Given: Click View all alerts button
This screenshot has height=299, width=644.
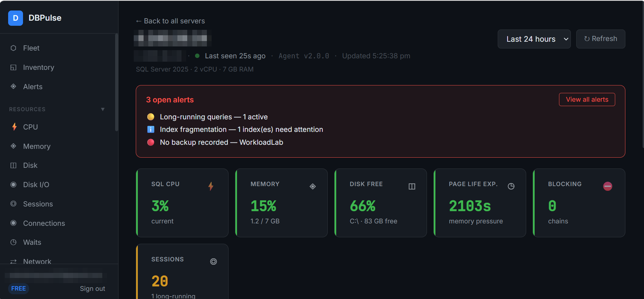Looking at the screenshot, I should tap(587, 99).
